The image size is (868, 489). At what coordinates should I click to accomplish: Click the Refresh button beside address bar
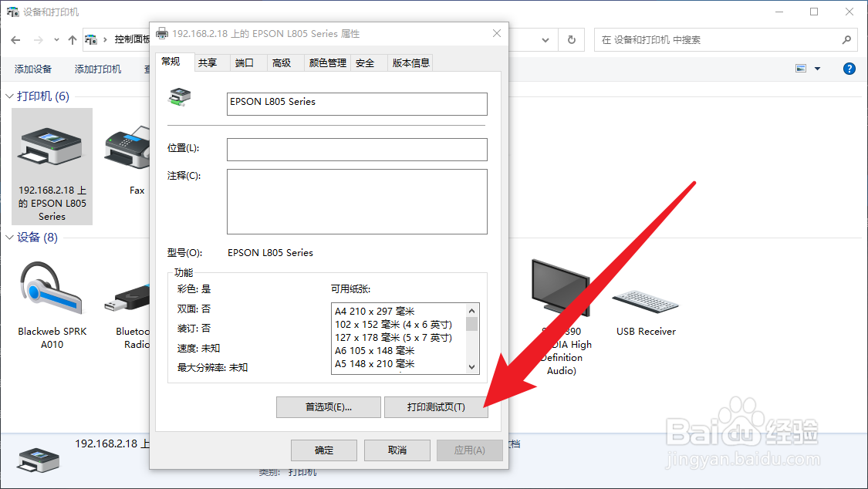571,40
